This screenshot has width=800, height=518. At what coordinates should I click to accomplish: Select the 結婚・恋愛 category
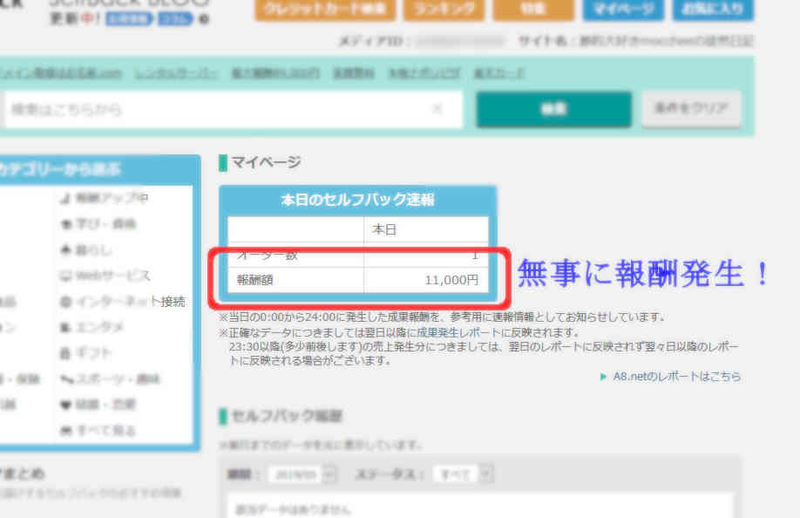point(98,405)
